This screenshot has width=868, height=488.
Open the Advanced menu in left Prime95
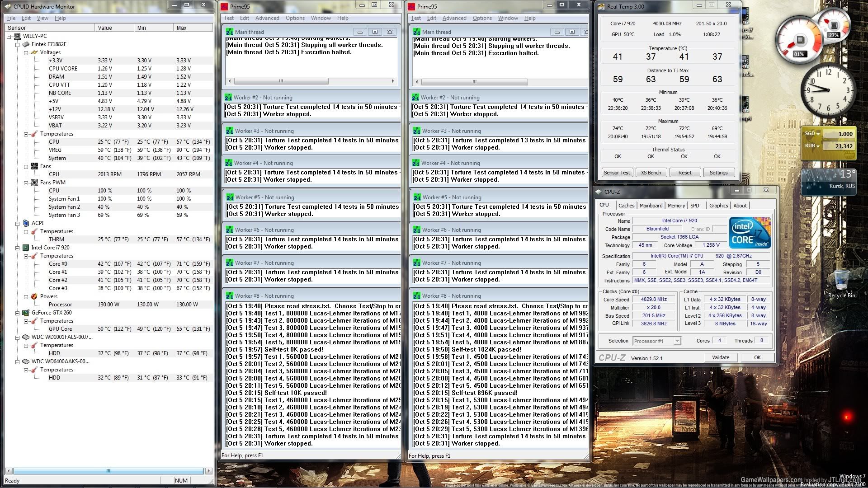[x=267, y=18]
